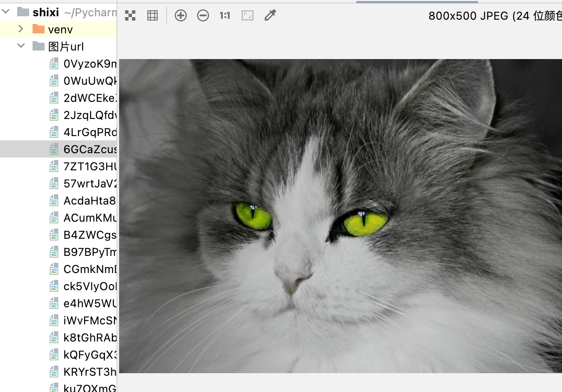Open the file starting with iWvFMcS
The image size is (562, 392).
coord(90,320)
